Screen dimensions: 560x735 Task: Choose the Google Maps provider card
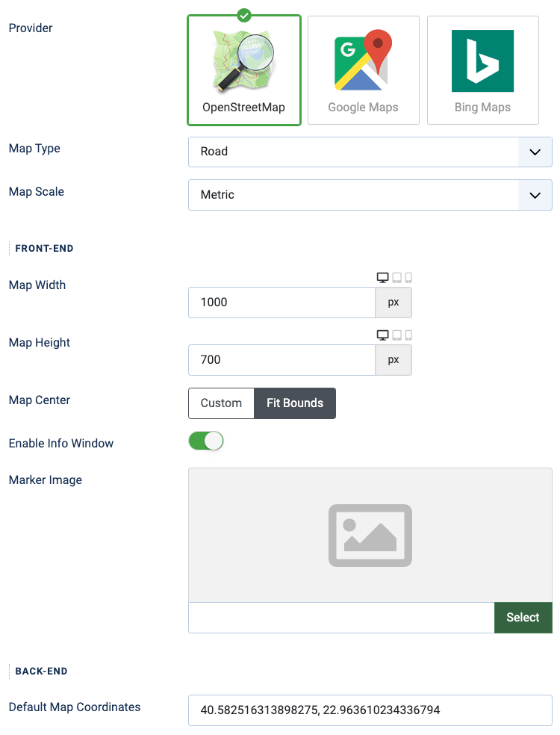[363, 70]
